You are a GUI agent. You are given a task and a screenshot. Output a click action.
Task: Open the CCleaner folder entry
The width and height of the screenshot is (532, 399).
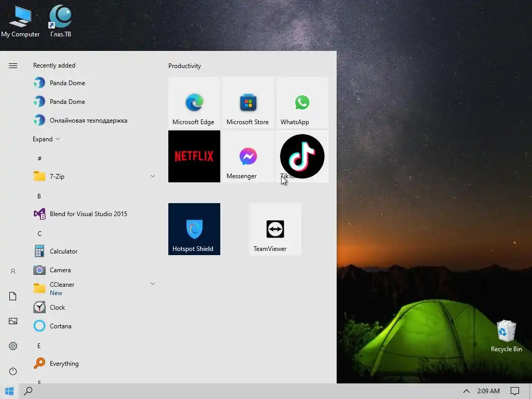[x=94, y=288]
